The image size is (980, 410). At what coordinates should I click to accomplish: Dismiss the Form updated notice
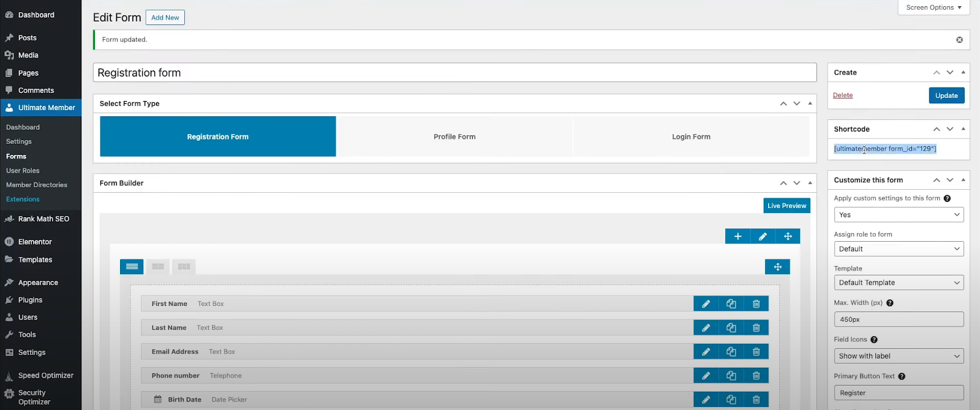click(959, 40)
